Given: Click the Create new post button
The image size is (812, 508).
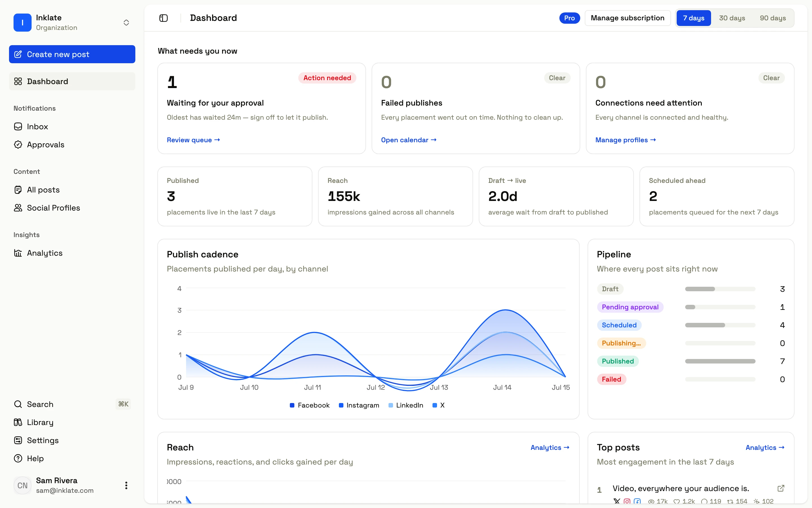Looking at the screenshot, I should tap(72, 54).
